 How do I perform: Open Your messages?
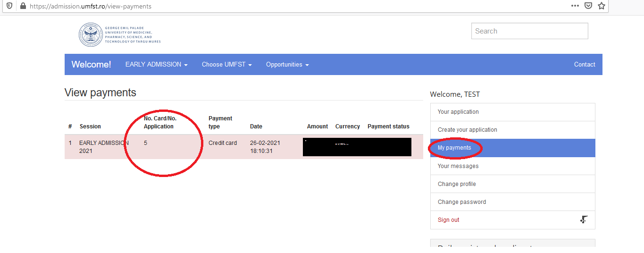click(458, 166)
